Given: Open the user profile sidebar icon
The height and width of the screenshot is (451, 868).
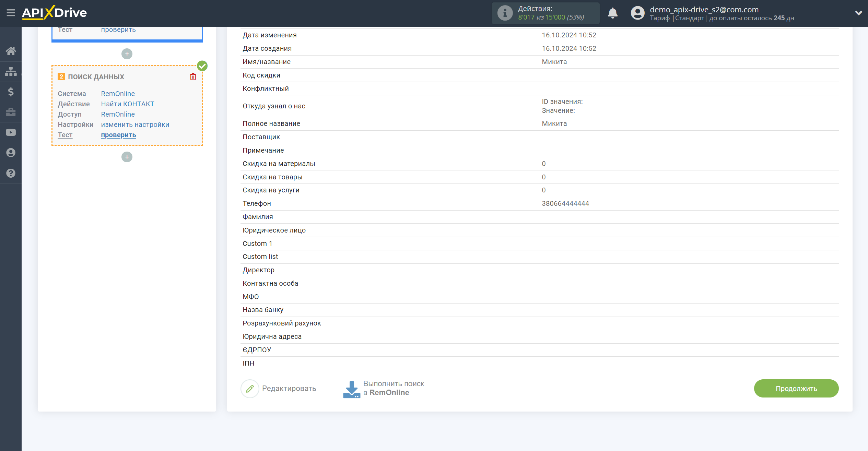Looking at the screenshot, I should (11, 153).
